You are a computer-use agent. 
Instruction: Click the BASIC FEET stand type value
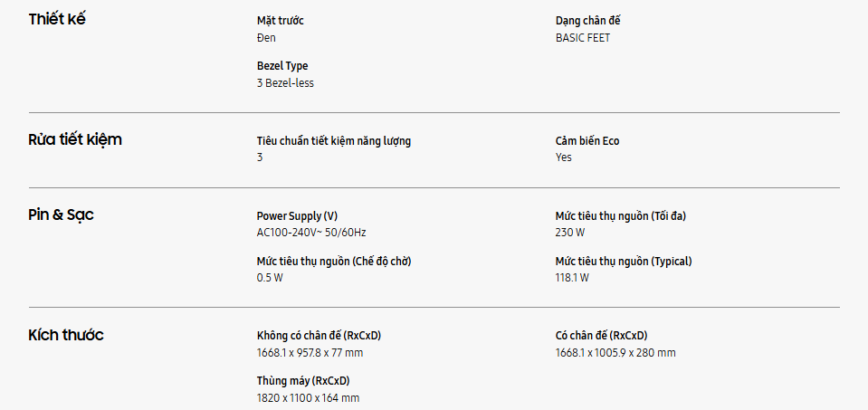coord(589,38)
